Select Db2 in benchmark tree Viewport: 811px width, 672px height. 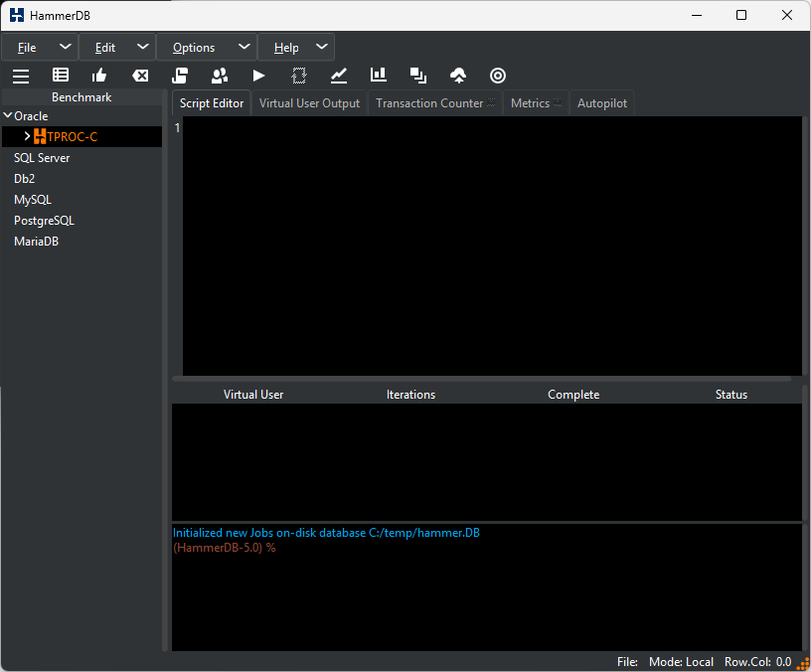point(24,179)
